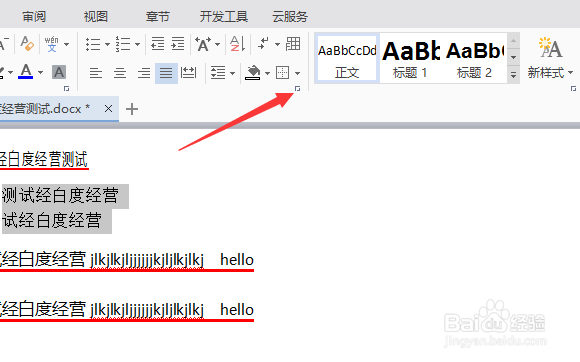Click highlighted line 试经白度经营
This screenshot has height=362, width=580.
click(52, 220)
